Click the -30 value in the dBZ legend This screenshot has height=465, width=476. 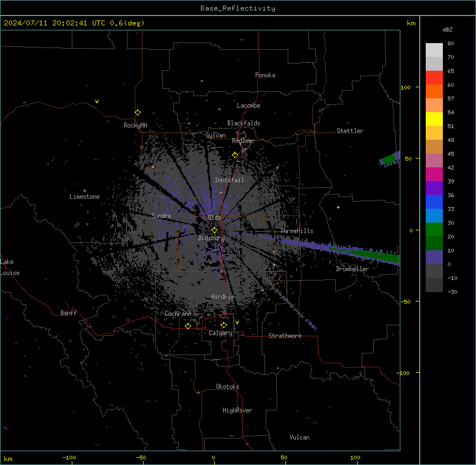pyautogui.click(x=452, y=292)
